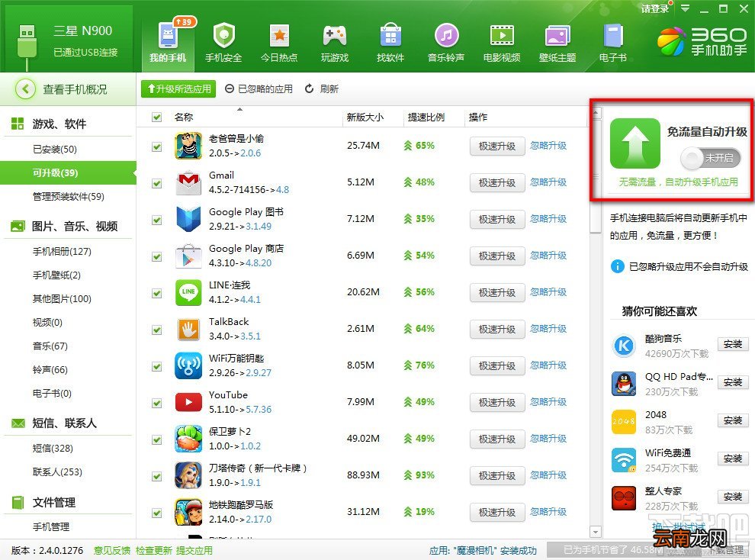The image size is (755, 560).
Task: Click the YouTube app icon
Action: pos(188,402)
